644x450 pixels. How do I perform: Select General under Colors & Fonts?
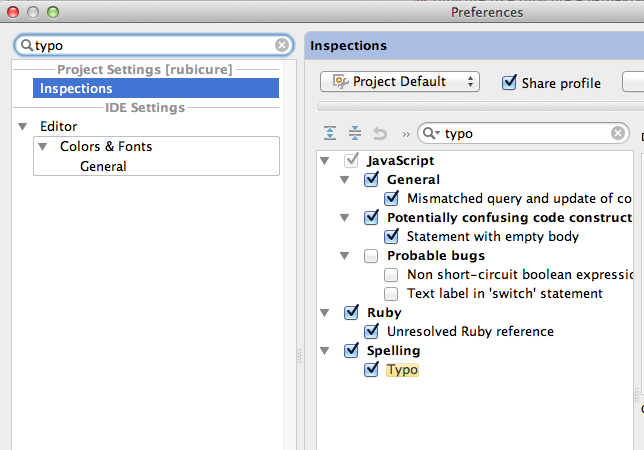[x=103, y=166]
